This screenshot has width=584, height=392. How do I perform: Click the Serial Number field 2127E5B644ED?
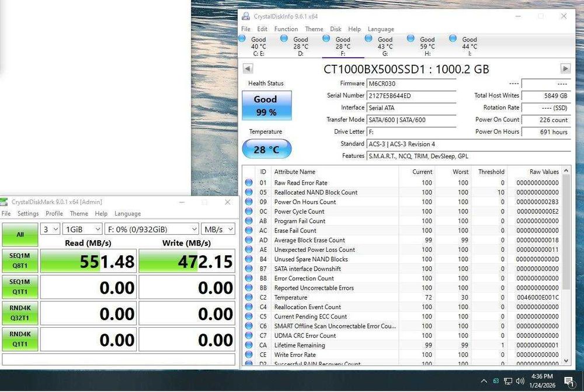point(411,96)
